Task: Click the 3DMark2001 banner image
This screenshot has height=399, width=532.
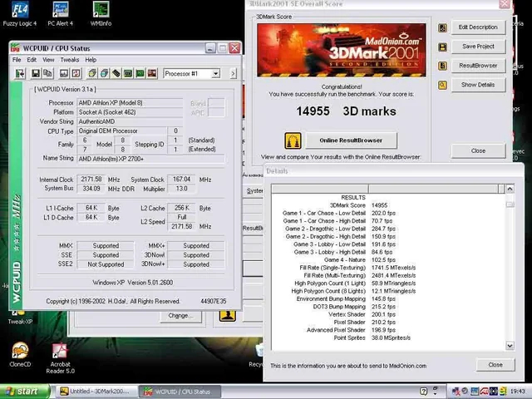Action: tap(342, 50)
